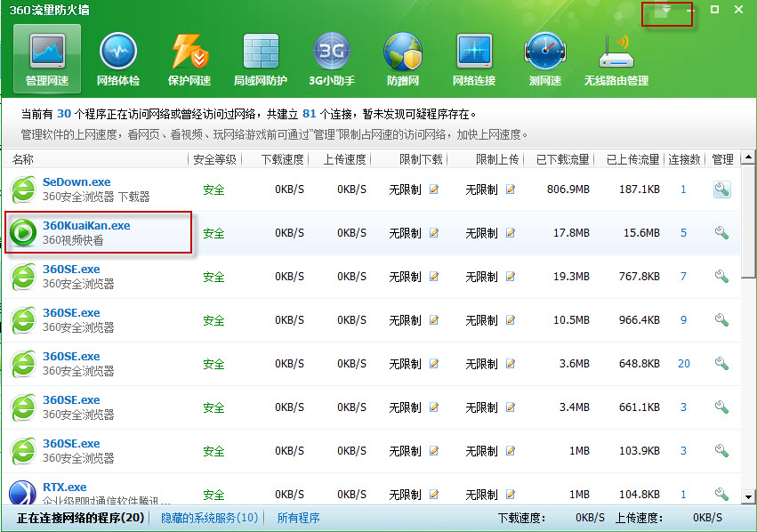Open the manage wrench for 360KuaiKan.exe
Screen dimensions: 757x532
721,233
